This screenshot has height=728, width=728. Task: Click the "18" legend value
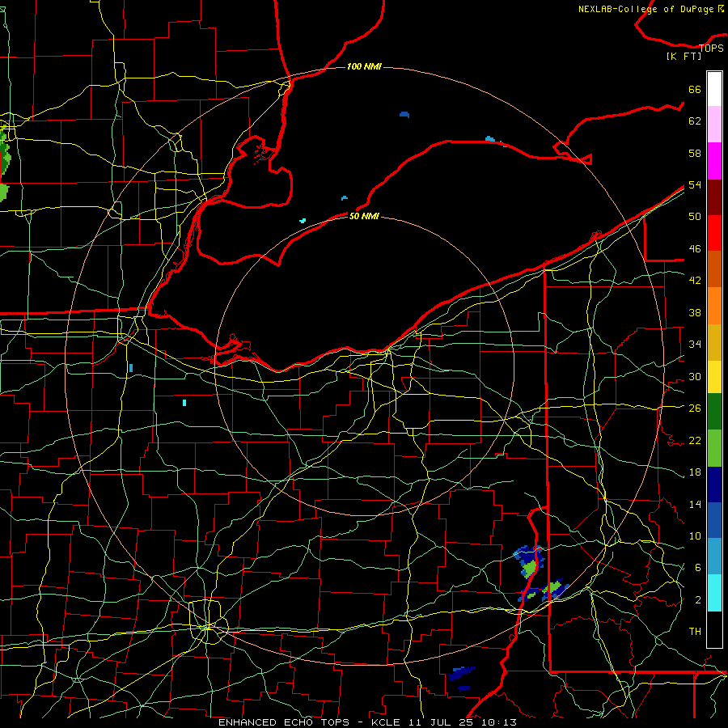point(695,472)
